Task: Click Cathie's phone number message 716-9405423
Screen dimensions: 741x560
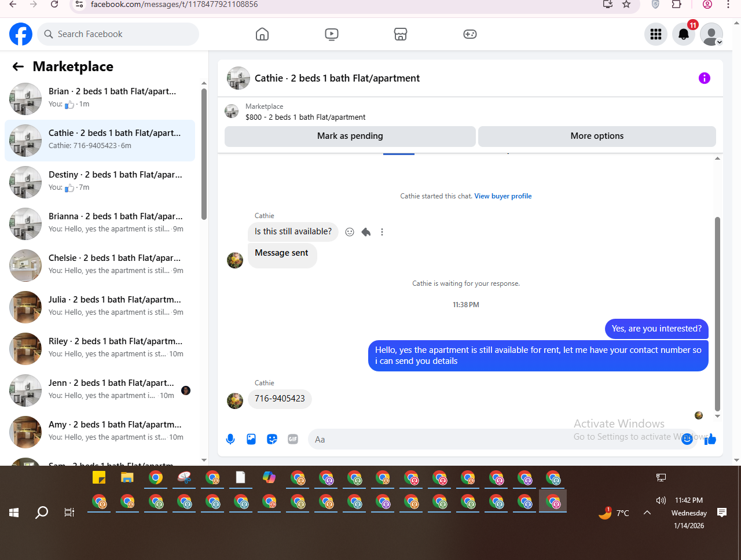Action: click(x=280, y=399)
